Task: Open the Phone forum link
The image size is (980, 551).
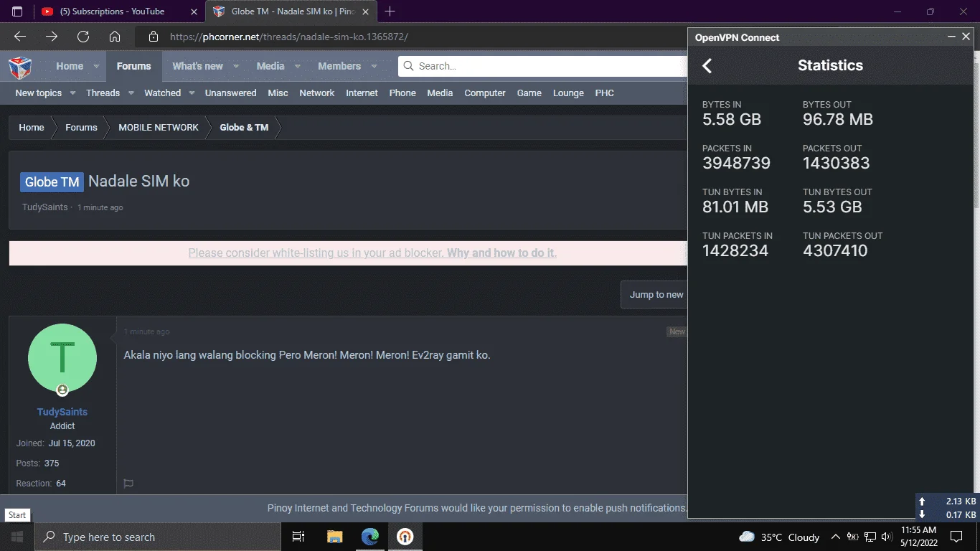Action: point(402,93)
